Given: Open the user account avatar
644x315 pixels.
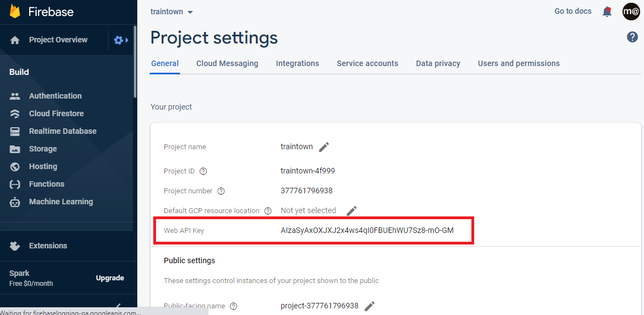Looking at the screenshot, I should (631, 11).
